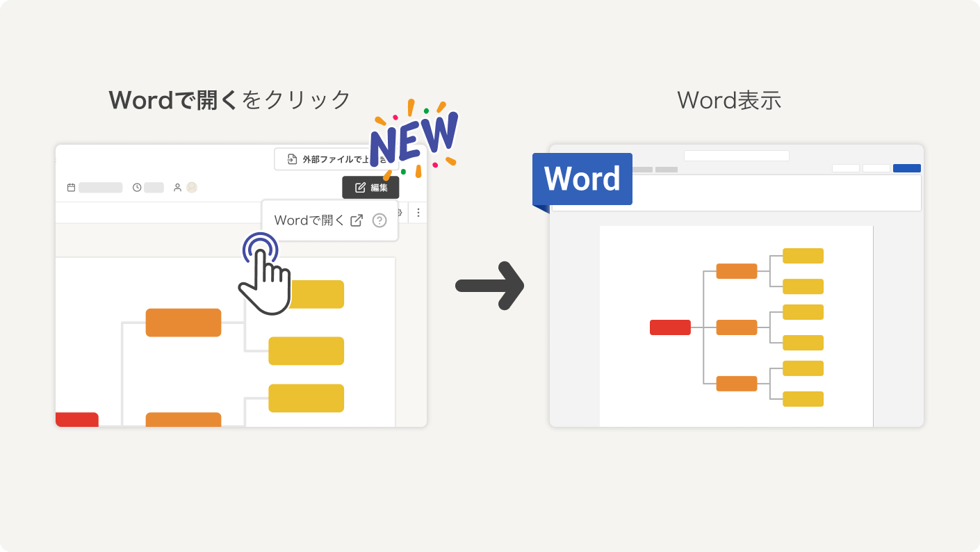The width and height of the screenshot is (980, 552).
Task: Click the external link icon beside Wordで開く
Action: (x=357, y=220)
